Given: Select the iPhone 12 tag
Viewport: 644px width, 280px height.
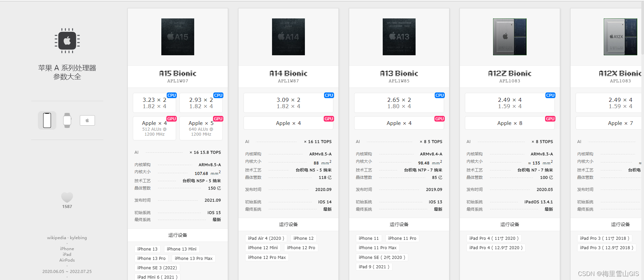Looking at the screenshot, I should 304,238.
